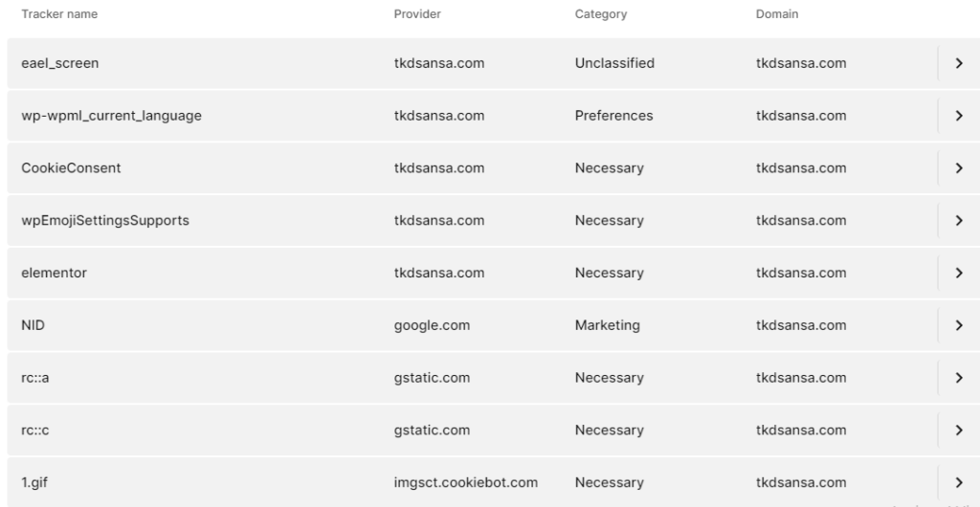Viewport: 980px width, 507px height.
Task: Click the google.com provider for NID
Action: tap(432, 325)
